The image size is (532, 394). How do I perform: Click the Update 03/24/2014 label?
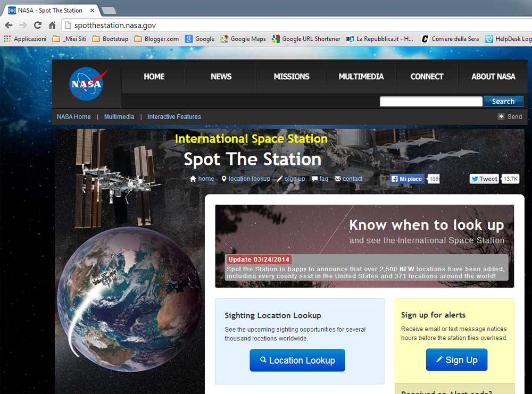pyautogui.click(x=259, y=259)
